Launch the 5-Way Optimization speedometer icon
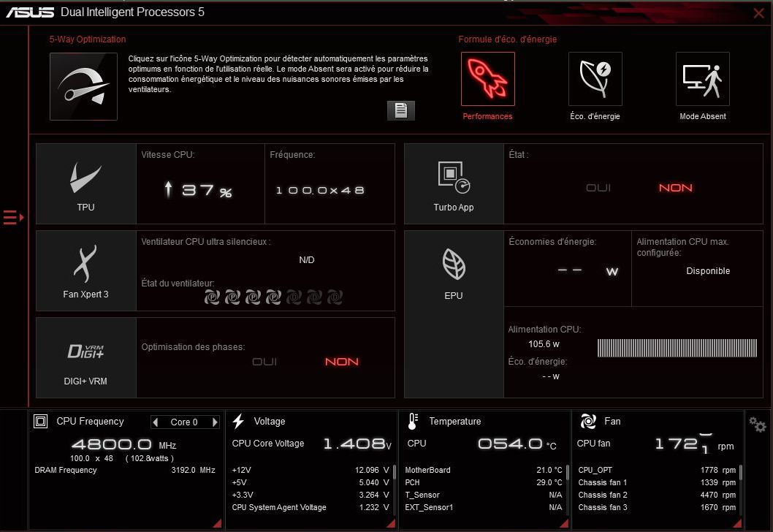 [83, 86]
